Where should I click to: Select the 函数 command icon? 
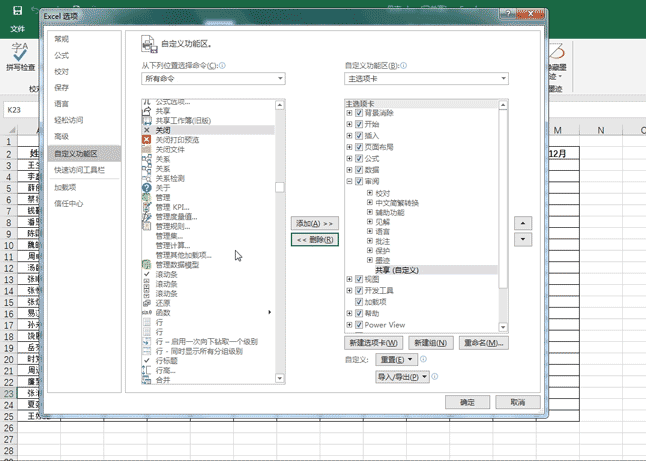[x=146, y=313]
